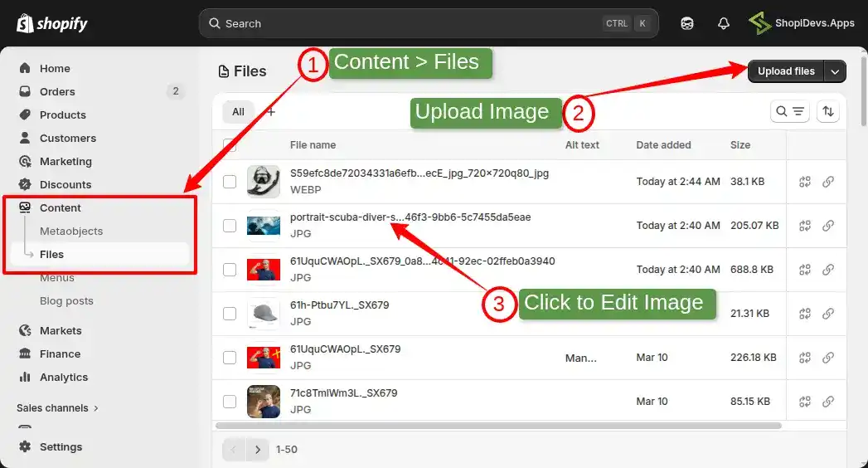Copy link for the WEBP file row
This screenshot has width=868, height=468.
[828, 182]
